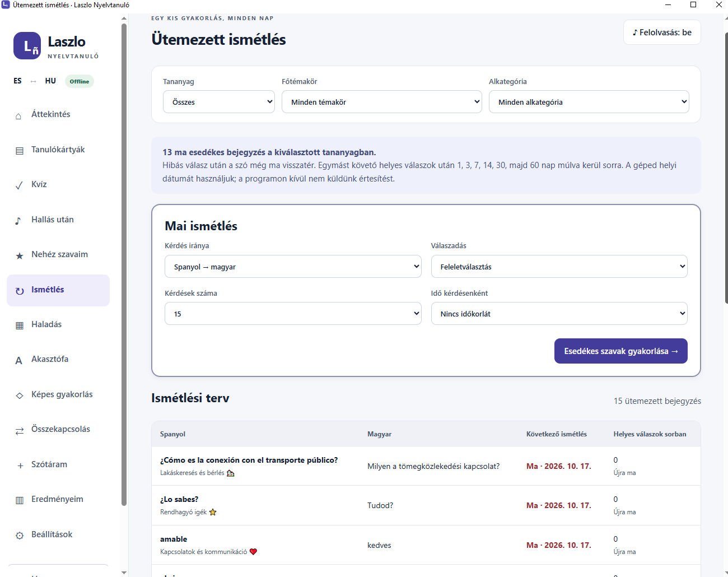The width and height of the screenshot is (728, 577).
Task: Click the main window right scrollbar
Action: pos(726,168)
